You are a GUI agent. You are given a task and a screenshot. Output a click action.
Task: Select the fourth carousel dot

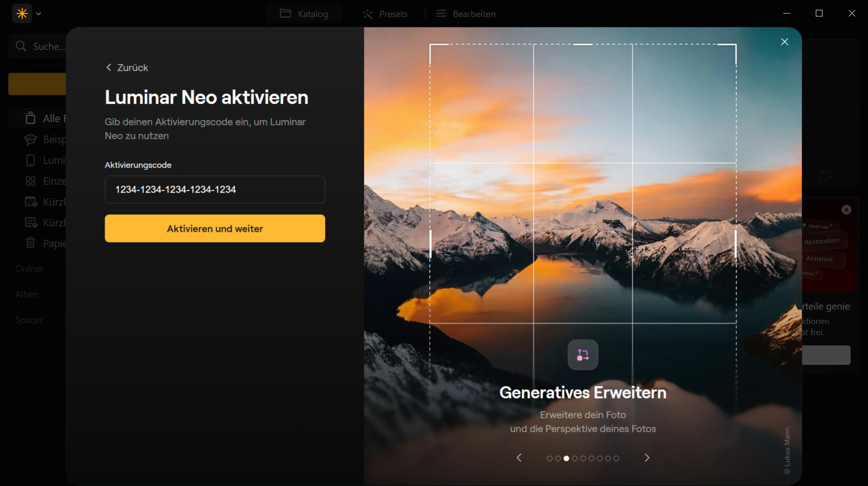click(x=575, y=458)
